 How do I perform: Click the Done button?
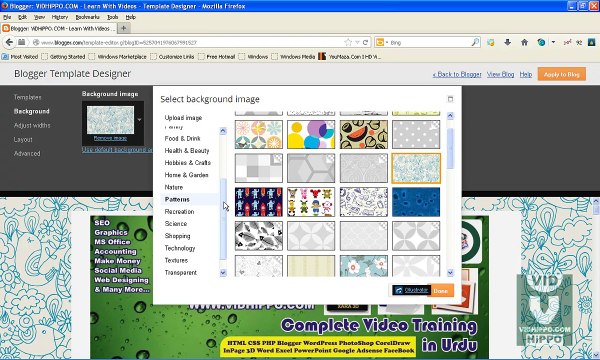[440, 291]
